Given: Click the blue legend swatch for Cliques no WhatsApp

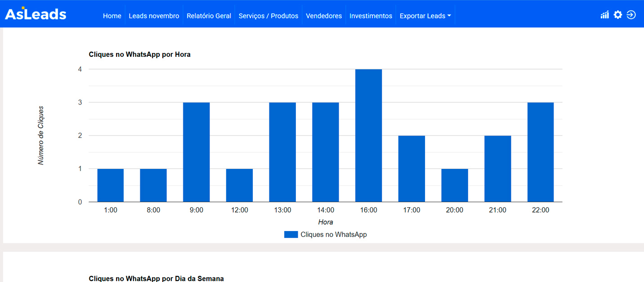Looking at the screenshot, I should coord(291,234).
